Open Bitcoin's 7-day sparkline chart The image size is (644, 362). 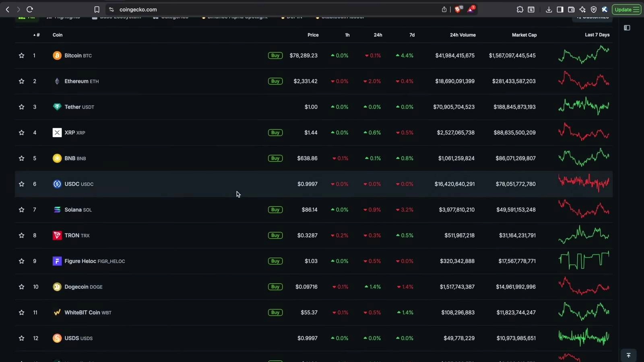(x=584, y=55)
